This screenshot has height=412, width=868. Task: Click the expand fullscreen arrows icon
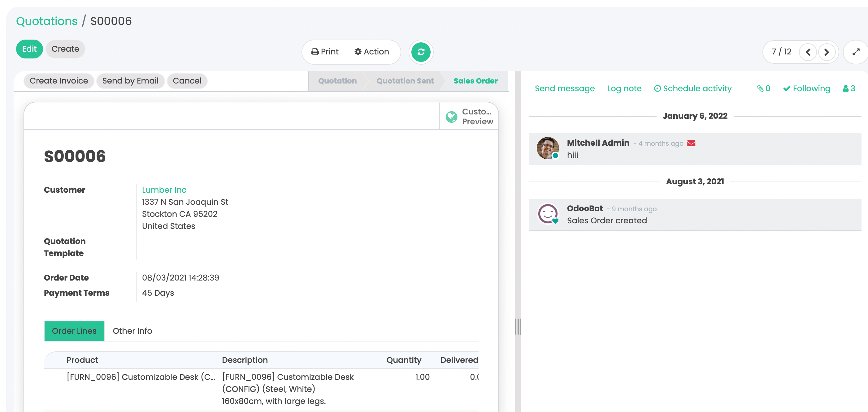click(x=856, y=52)
